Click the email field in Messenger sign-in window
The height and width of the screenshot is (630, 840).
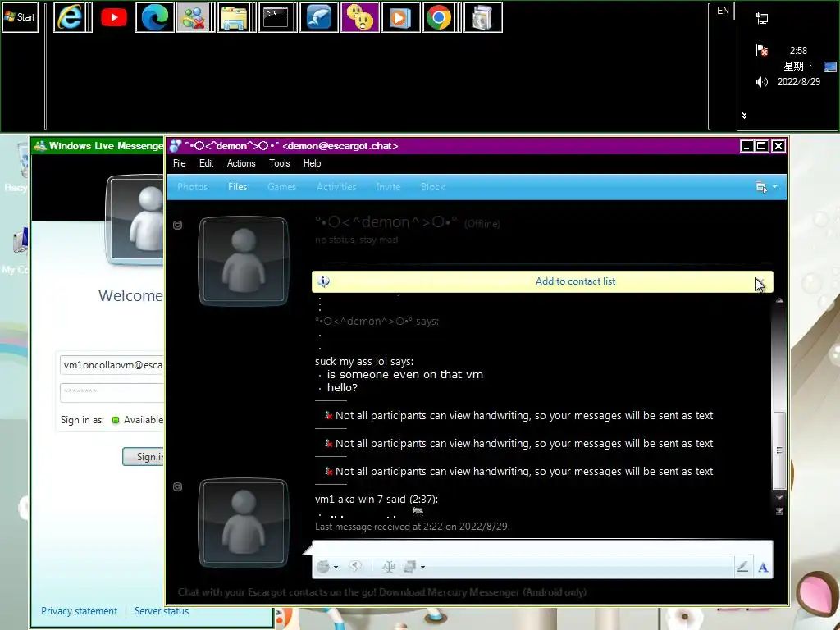[112, 365]
